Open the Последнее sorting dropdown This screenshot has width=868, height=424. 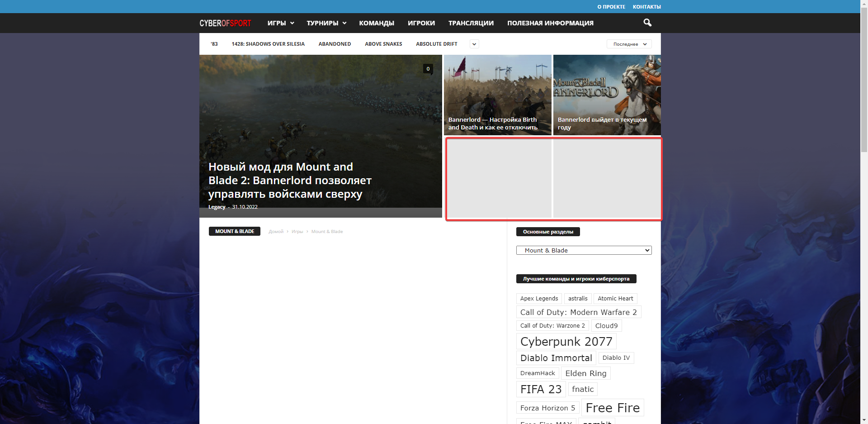click(x=628, y=44)
